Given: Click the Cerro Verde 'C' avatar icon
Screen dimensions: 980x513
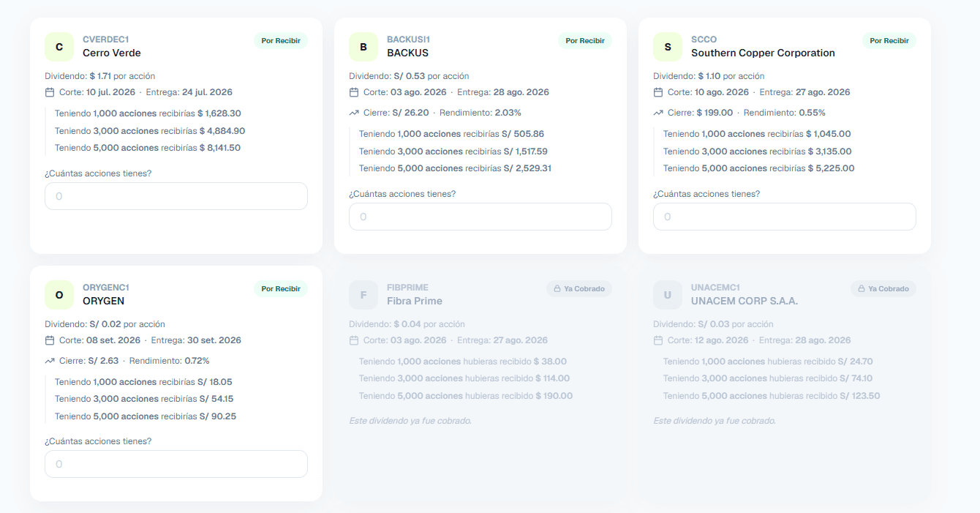Looking at the screenshot, I should tap(59, 47).
